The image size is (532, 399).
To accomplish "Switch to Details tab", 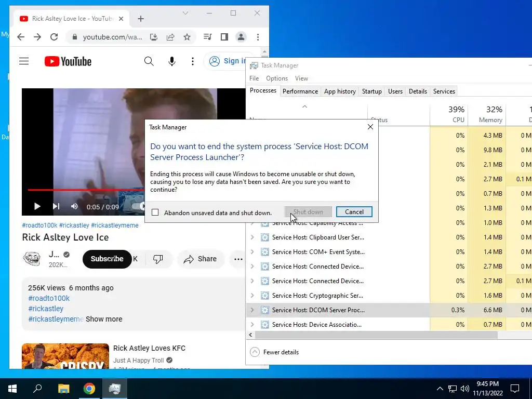I will [x=418, y=91].
